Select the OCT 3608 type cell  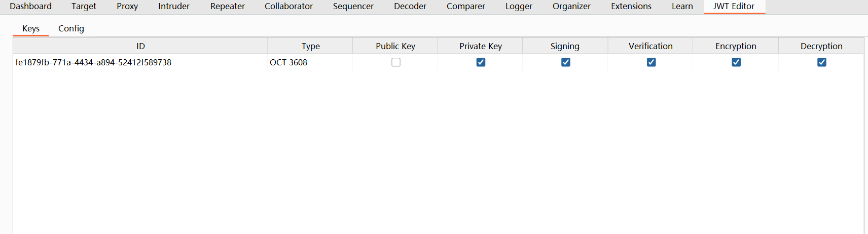click(288, 62)
